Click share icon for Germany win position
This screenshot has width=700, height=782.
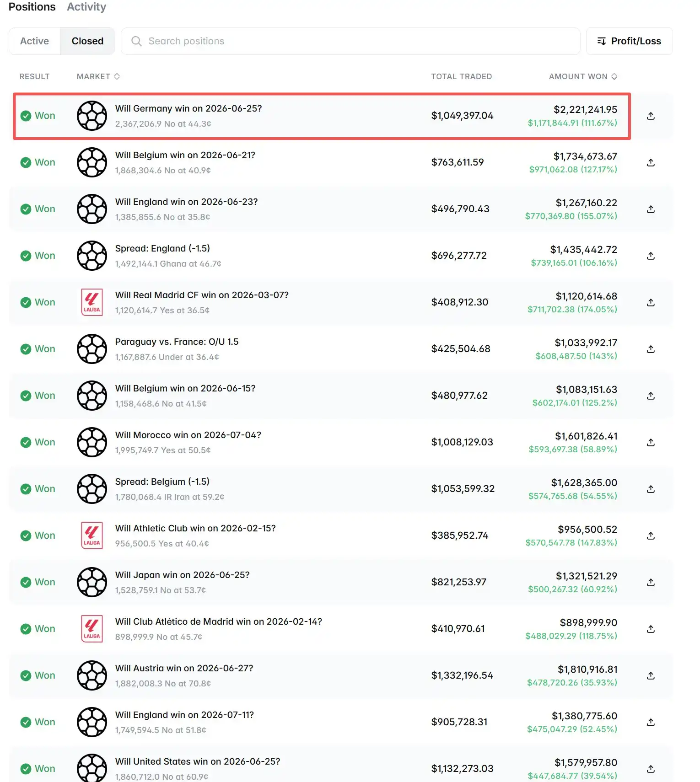click(x=651, y=116)
